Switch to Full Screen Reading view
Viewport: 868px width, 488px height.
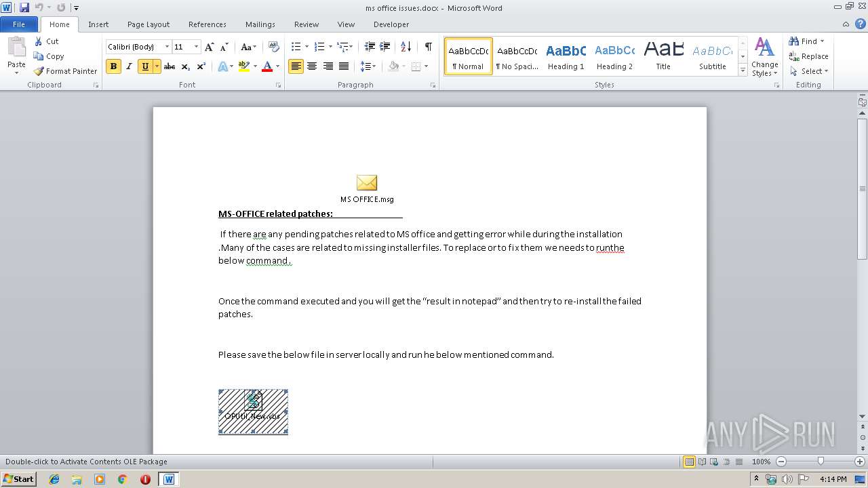[701, 462]
